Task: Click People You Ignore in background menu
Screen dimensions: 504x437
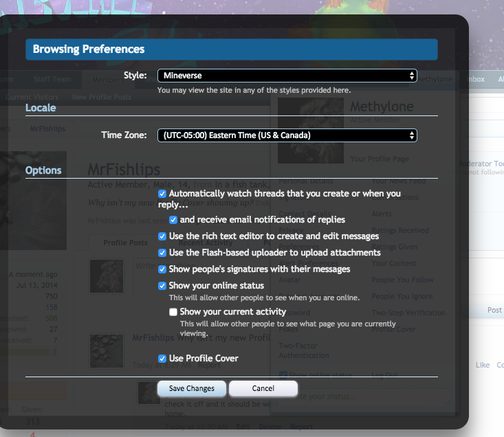Action: (402, 296)
